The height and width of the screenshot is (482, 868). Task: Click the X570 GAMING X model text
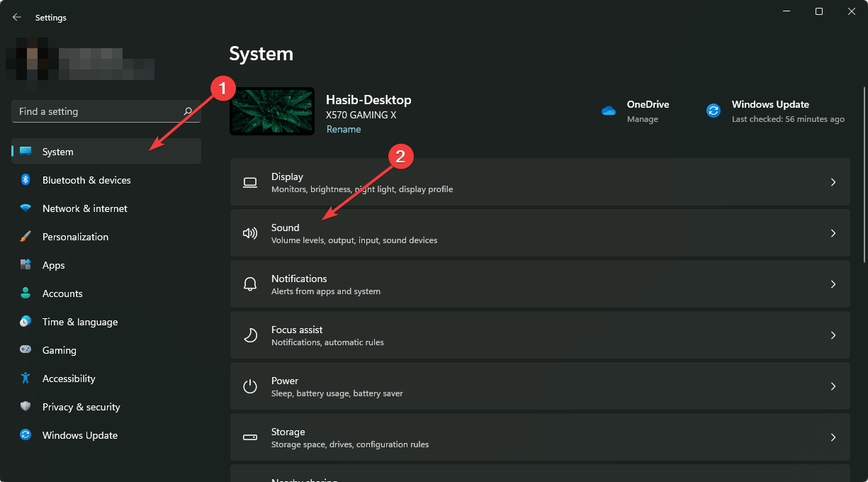361,115
